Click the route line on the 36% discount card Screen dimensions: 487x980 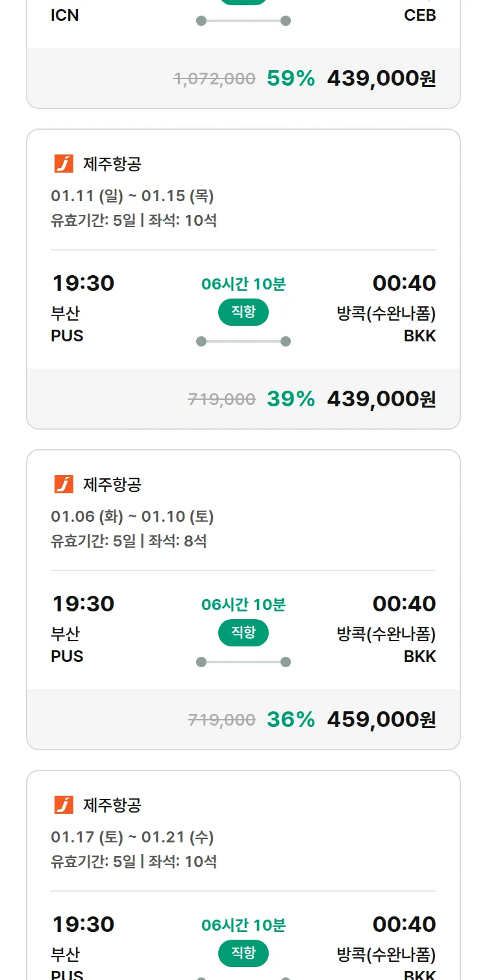(x=243, y=662)
